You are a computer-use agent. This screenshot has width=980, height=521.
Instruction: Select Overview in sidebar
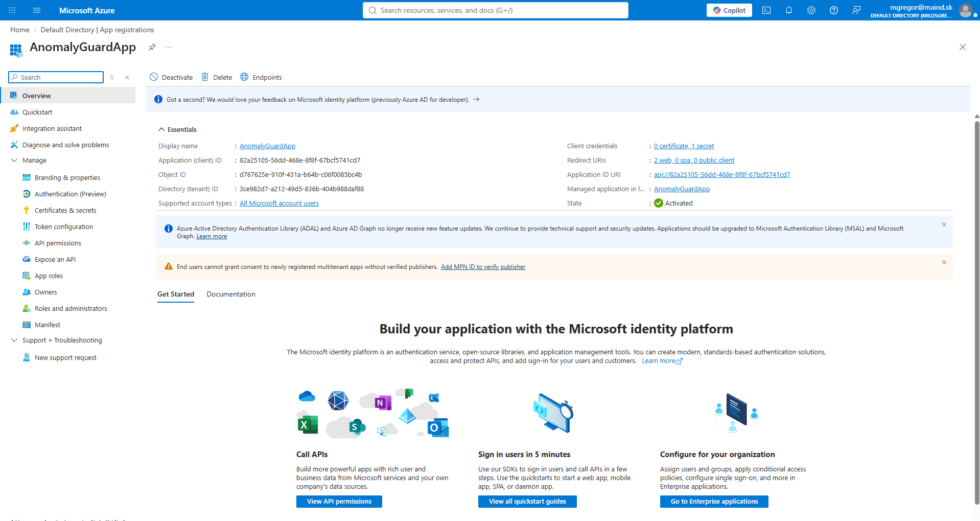pyautogui.click(x=67, y=96)
